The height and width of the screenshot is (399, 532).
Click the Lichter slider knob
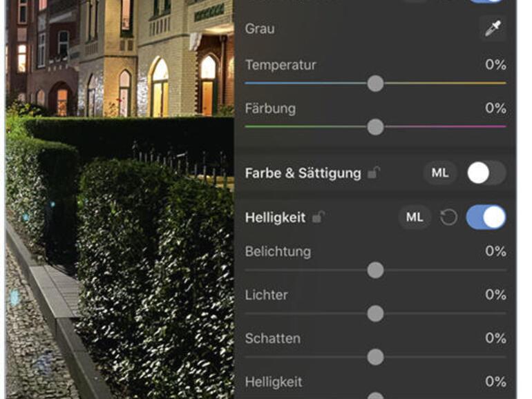click(375, 313)
